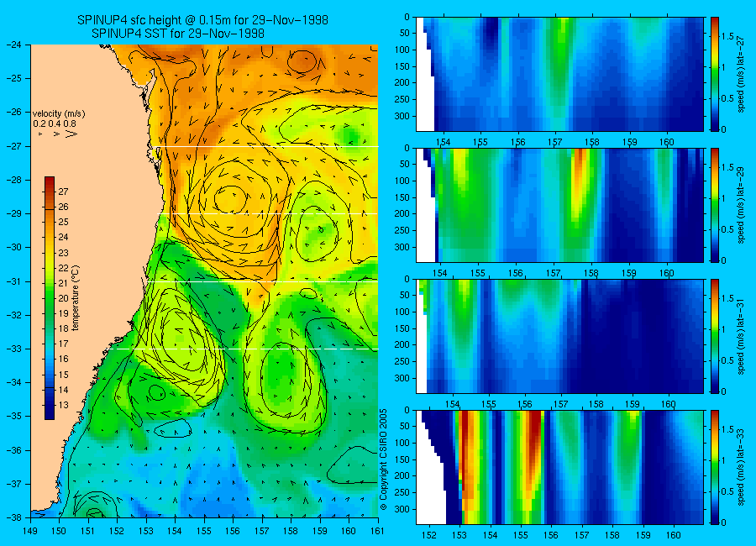This screenshot has height=546, width=756.
Task: Click the title 'SPINUP4 sfc height @ 0.15m for 29-Nov-1998'
Action: click(x=202, y=20)
